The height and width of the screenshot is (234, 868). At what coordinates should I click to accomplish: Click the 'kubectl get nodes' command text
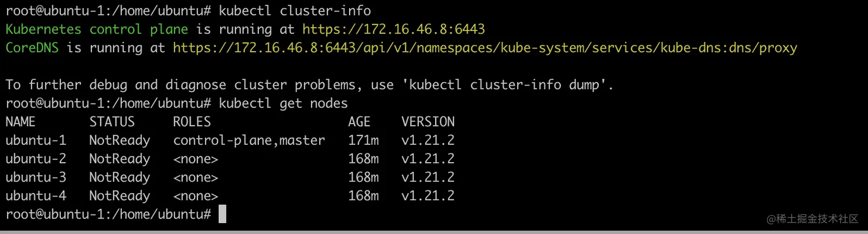(x=283, y=103)
